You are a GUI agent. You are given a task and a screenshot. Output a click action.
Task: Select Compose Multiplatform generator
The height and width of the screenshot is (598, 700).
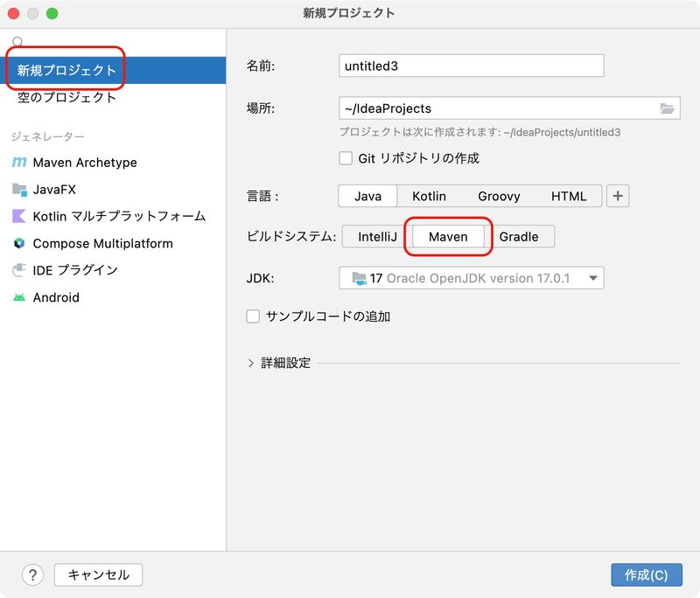[x=113, y=243]
